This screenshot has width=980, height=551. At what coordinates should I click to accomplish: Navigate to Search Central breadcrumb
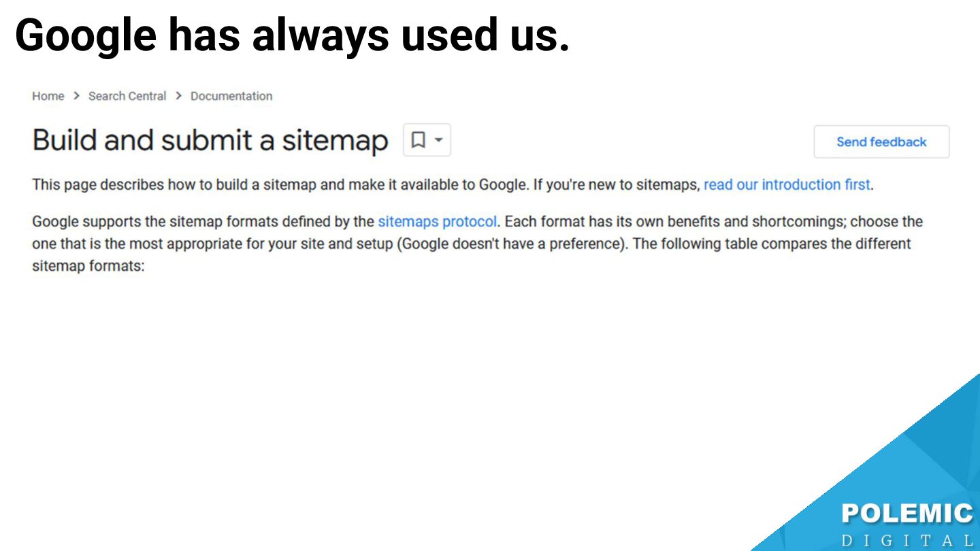[127, 96]
